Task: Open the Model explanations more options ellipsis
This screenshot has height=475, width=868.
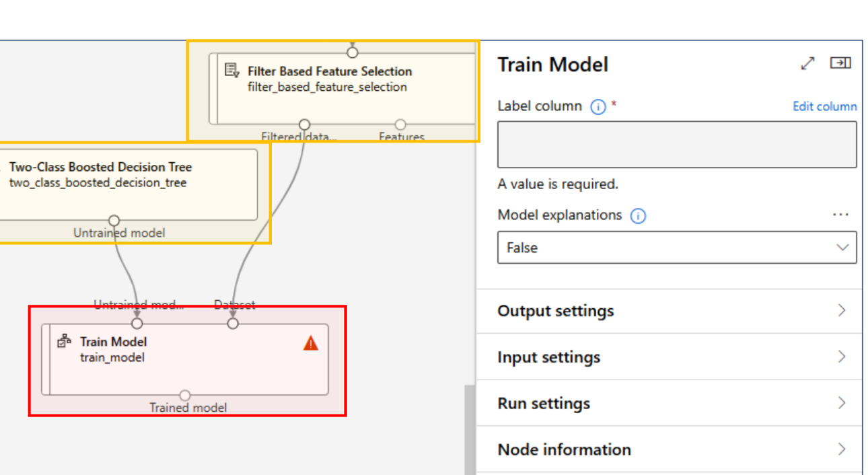Action: (841, 215)
